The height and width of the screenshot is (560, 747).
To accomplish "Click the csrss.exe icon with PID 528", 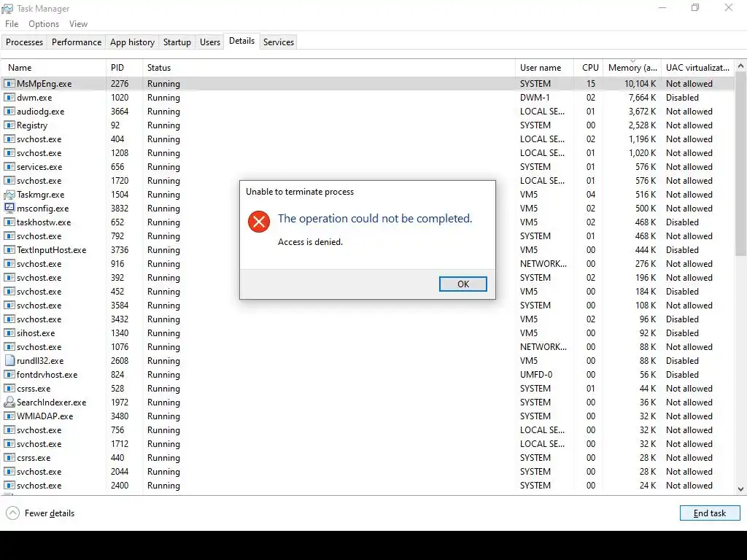I will (x=9, y=389).
